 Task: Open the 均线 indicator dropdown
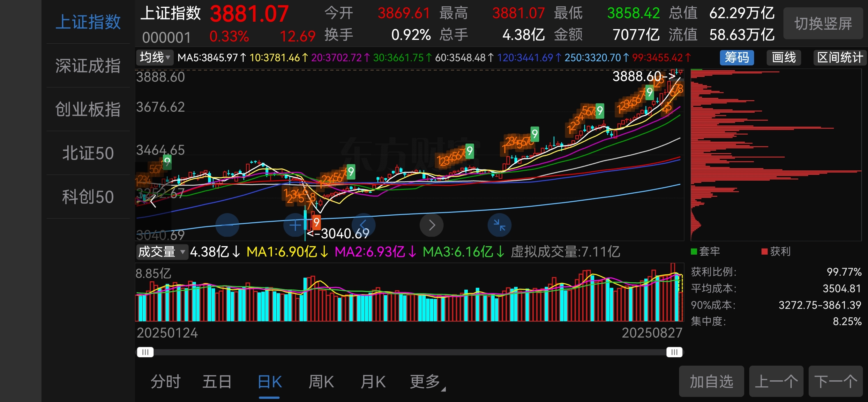point(155,57)
